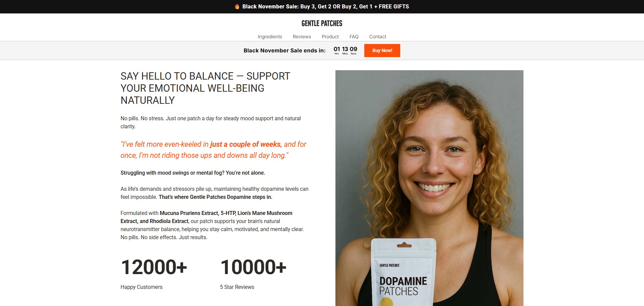The image size is (644, 306).
Task: Click the orange Buy Now! button
Action: tap(382, 50)
